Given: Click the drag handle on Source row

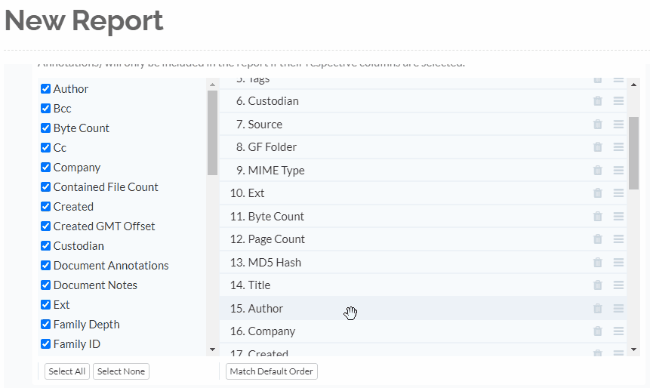Looking at the screenshot, I should point(618,124).
